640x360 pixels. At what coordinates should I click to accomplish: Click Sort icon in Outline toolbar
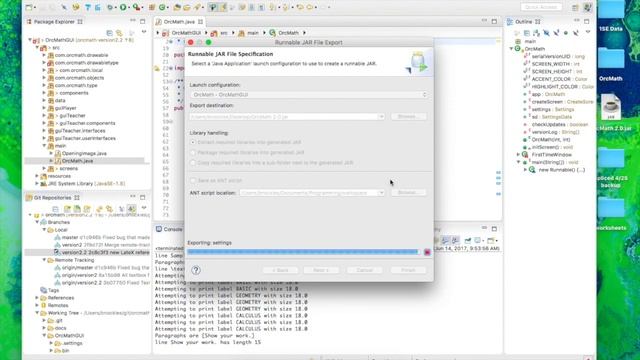pos(537,33)
